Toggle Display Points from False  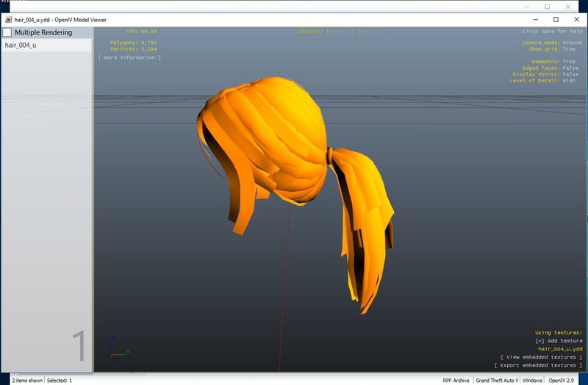[x=570, y=74]
